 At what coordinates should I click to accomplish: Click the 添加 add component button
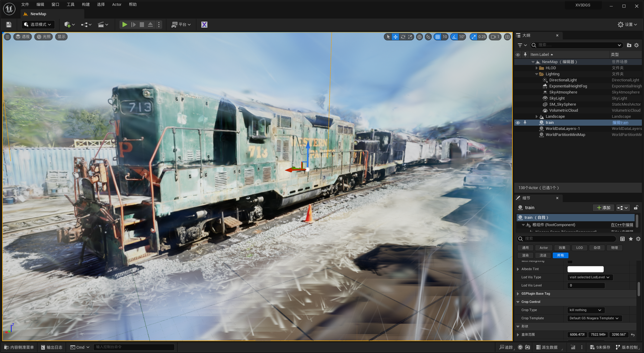[x=604, y=207]
